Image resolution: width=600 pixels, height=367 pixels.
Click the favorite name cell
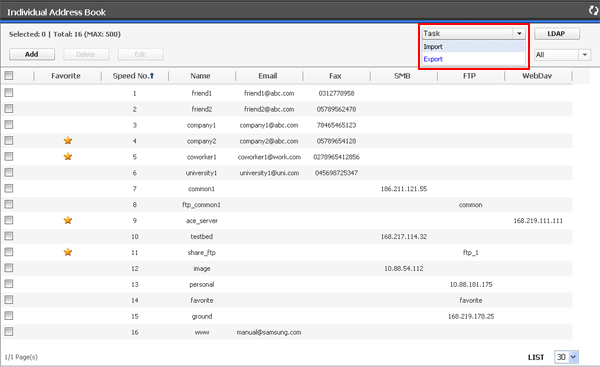(x=202, y=300)
